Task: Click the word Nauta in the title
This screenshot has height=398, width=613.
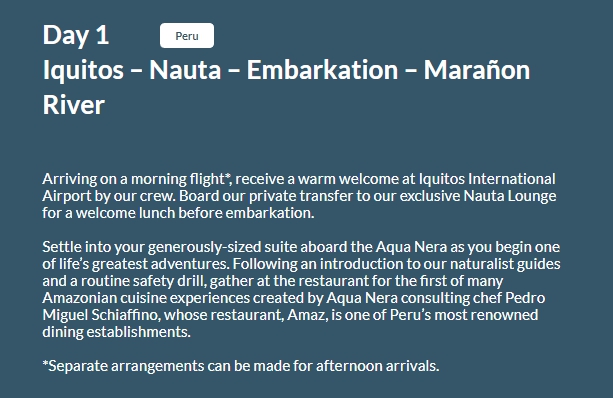Action: (185, 70)
